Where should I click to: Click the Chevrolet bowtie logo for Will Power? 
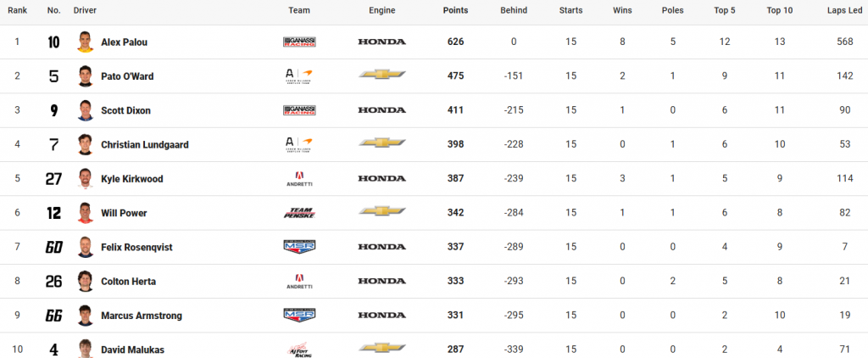coord(382,211)
